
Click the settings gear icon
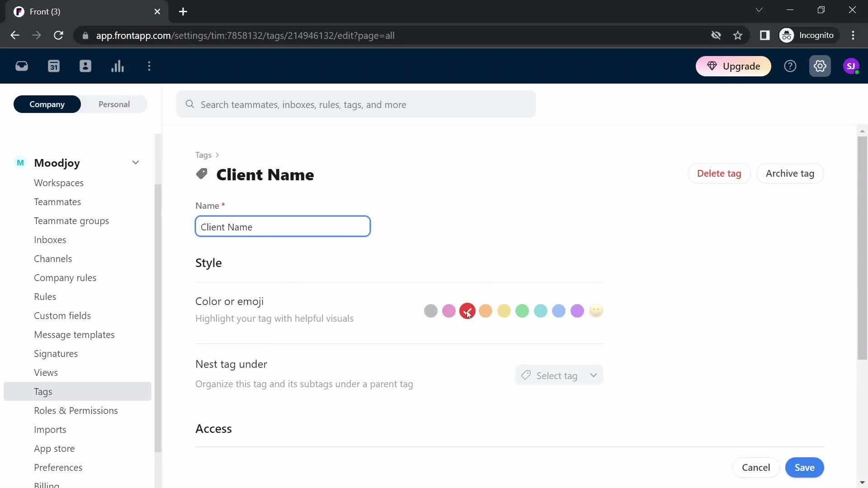[x=820, y=66]
